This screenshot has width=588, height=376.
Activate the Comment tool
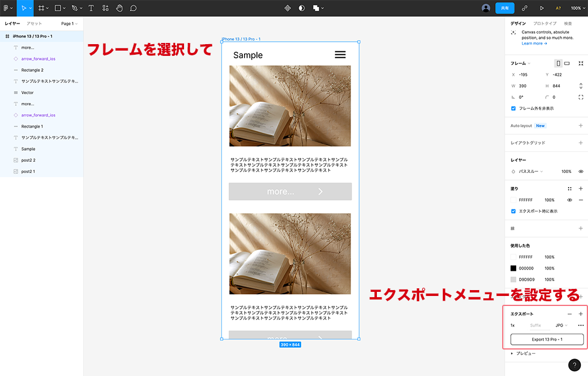click(133, 8)
